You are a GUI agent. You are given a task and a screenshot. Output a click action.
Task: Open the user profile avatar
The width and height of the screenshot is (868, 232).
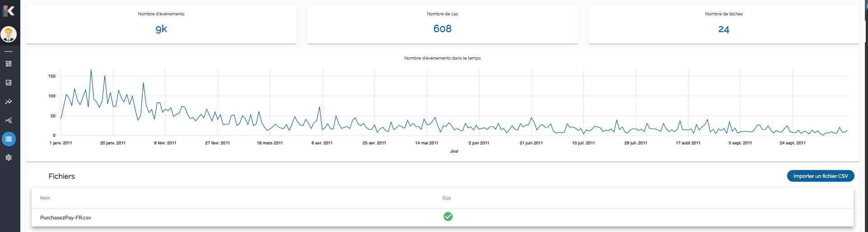pos(9,34)
